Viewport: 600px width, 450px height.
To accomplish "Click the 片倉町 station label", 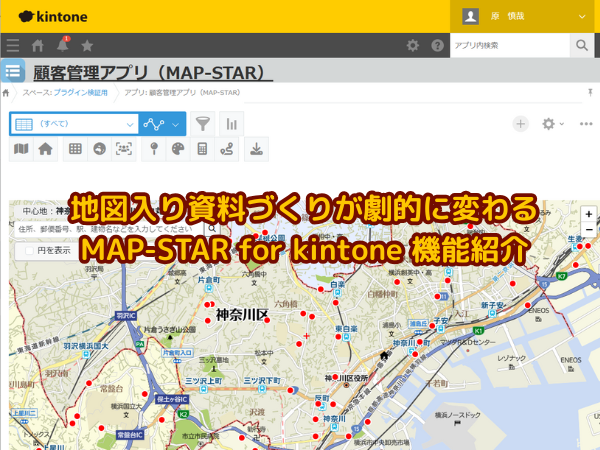I will [209, 280].
